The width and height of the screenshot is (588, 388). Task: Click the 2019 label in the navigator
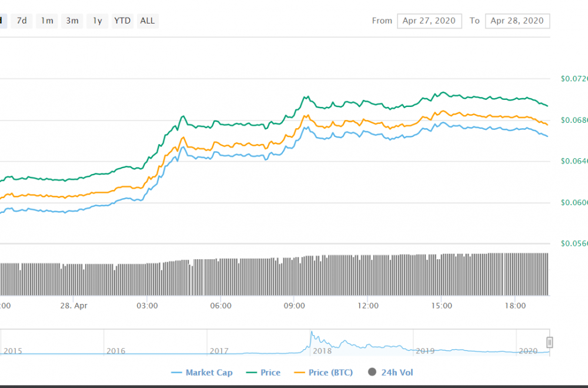click(425, 352)
